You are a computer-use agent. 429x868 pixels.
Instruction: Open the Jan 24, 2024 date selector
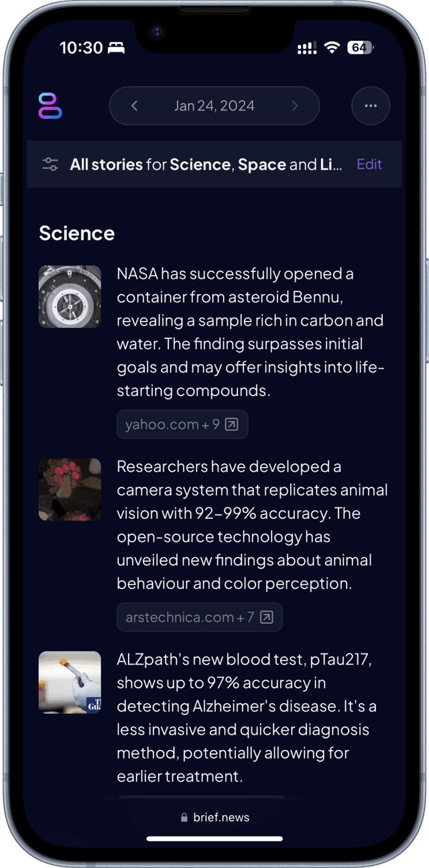point(214,105)
